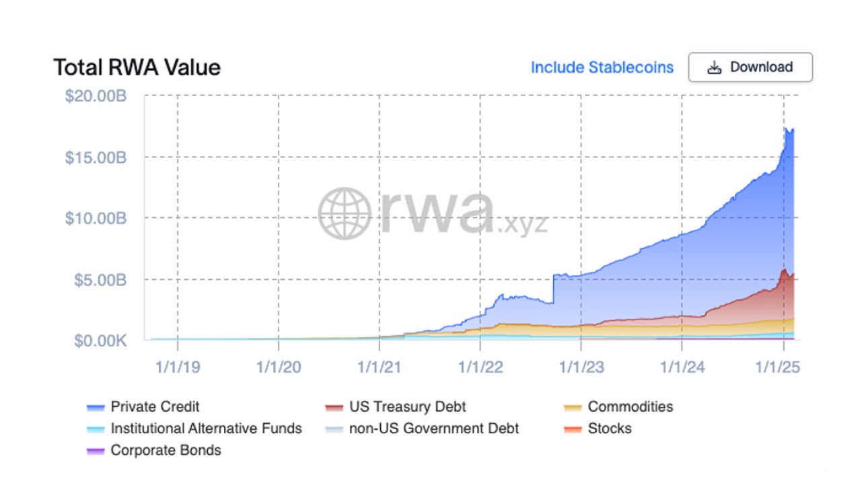This screenshot has width=868, height=487.
Task: Toggle Private Credit legend series
Action: [x=155, y=407]
